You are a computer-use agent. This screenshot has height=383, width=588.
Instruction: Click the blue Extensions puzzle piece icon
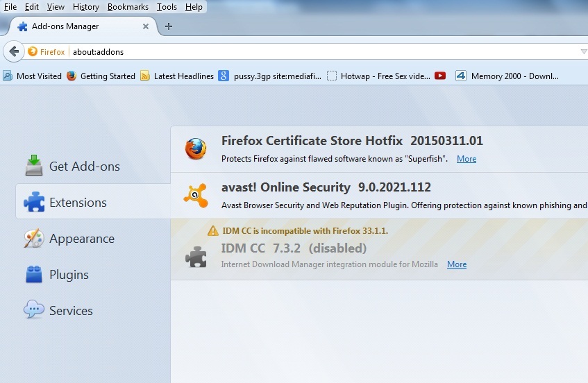[34, 202]
